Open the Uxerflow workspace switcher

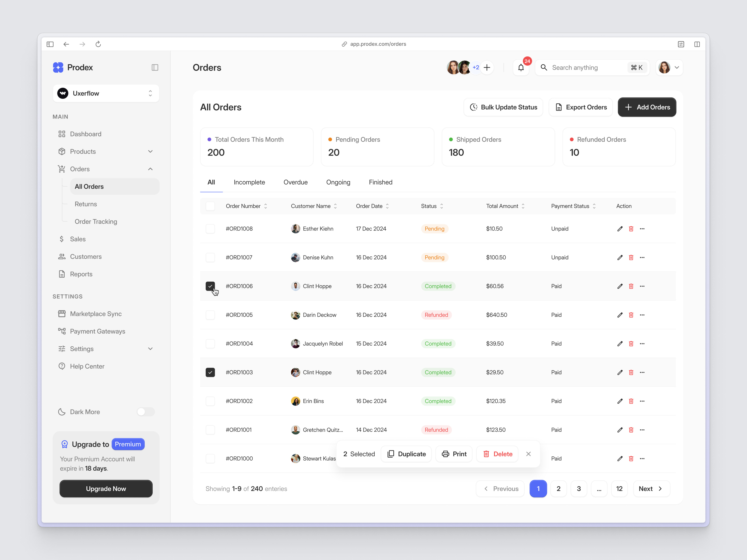click(x=106, y=93)
